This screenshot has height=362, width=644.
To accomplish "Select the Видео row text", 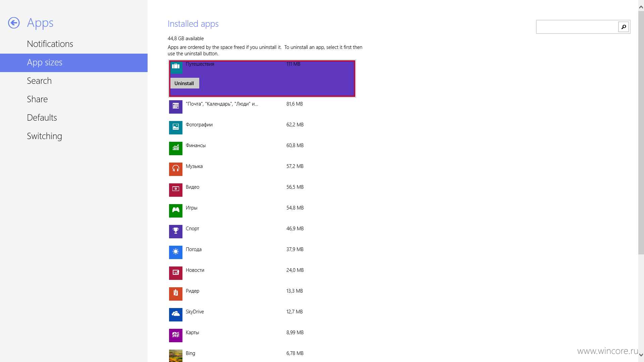I will tap(193, 187).
